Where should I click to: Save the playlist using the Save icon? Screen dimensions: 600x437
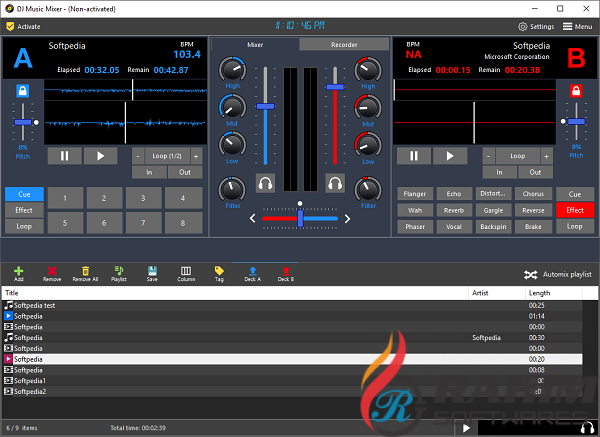[152, 273]
